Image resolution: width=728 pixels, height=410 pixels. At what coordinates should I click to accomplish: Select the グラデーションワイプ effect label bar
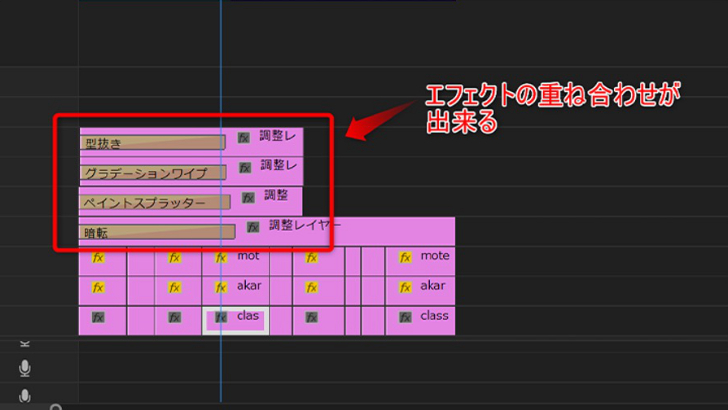(x=153, y=172)
